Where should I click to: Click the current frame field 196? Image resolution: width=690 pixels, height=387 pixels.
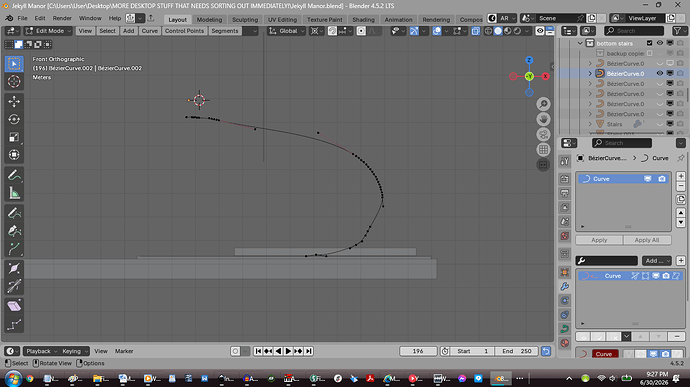[418, 351]
